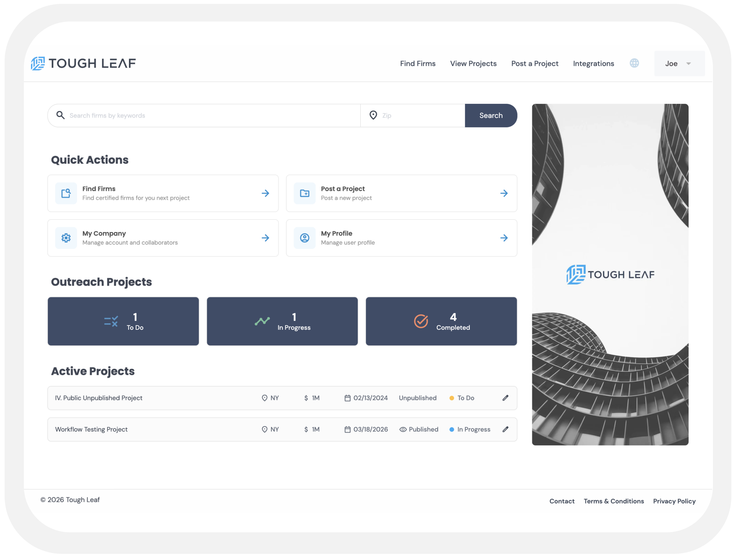
Task: Click the globe language icon in the header
Action: [x=634, y=63]
